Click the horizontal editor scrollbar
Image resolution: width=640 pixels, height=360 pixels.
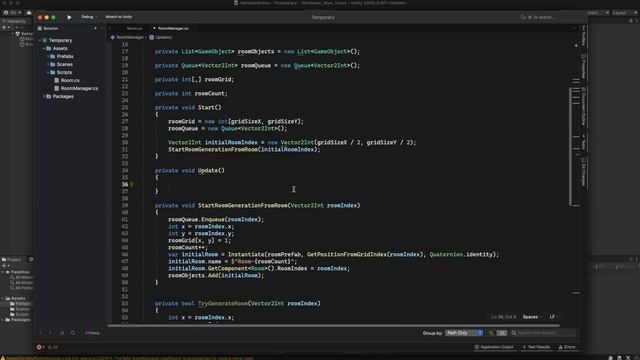coord(333,326)
